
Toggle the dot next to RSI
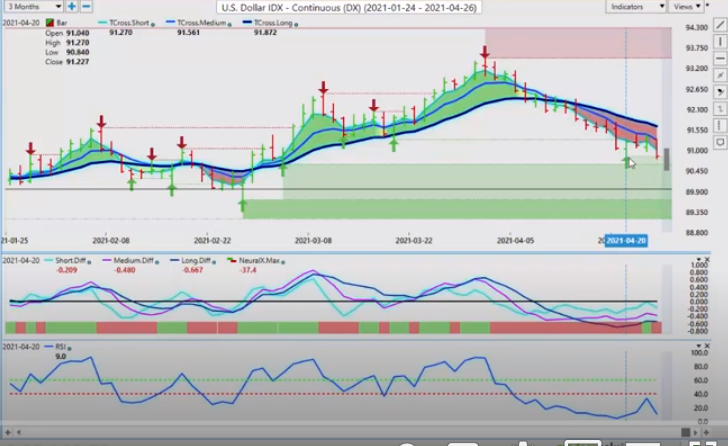coord(69,348)
